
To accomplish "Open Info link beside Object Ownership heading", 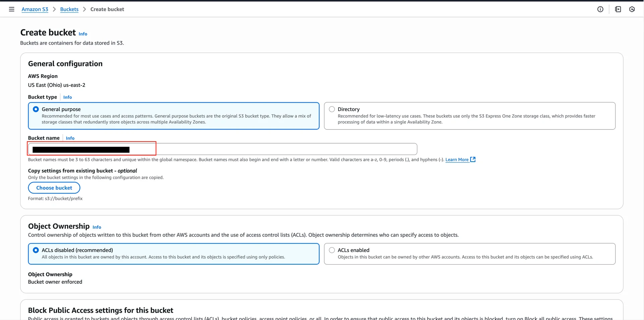I will 97,227.
